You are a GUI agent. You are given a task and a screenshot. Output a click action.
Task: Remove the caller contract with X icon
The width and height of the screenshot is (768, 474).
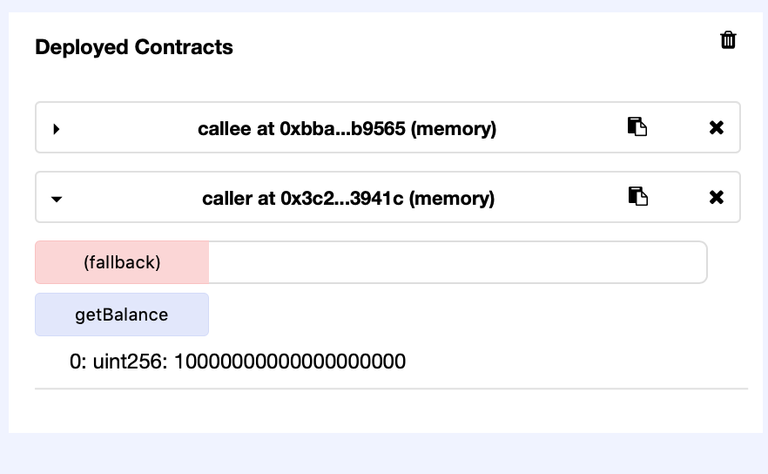click(716, 197)
